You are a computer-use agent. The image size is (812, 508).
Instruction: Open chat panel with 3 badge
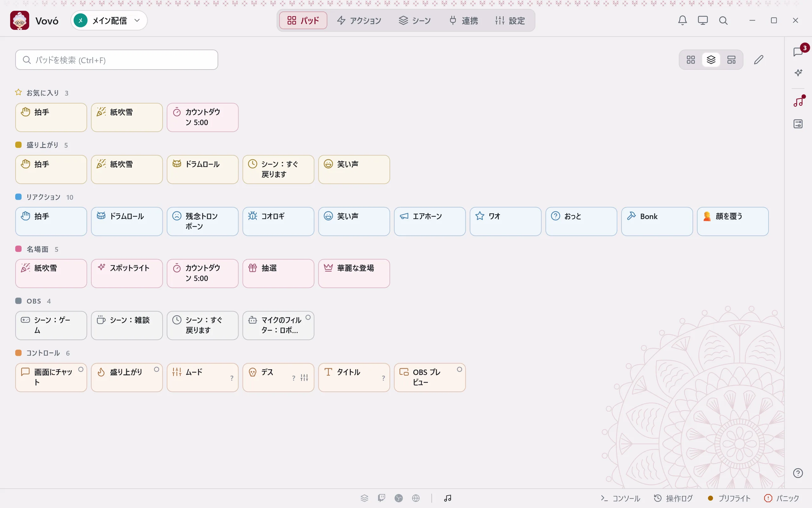[x=798, y=52]
